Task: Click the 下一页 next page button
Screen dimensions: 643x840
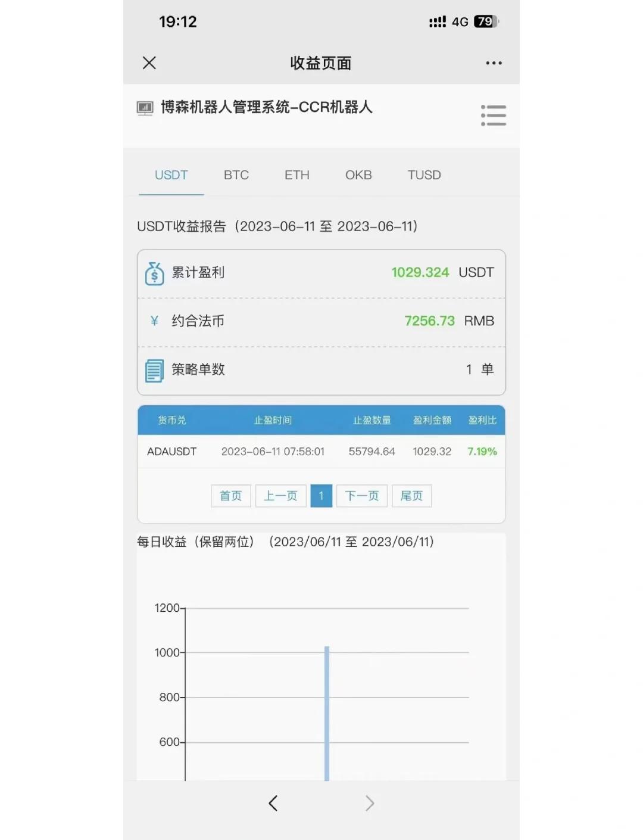Action: click(361, 496)
